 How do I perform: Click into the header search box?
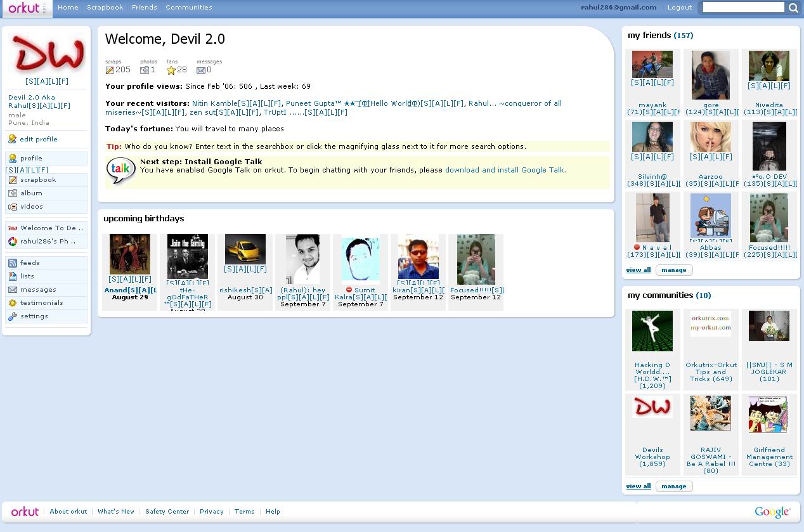pos(744,8)
